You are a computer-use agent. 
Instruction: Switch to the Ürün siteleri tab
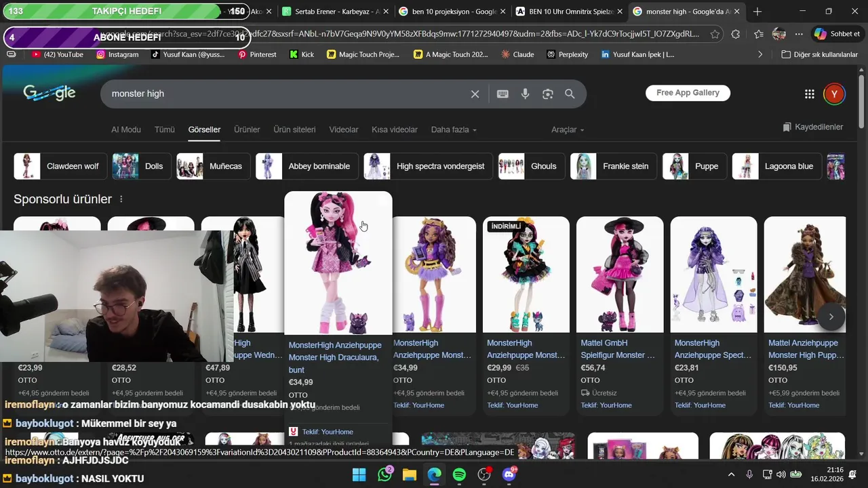pos(294,129)
